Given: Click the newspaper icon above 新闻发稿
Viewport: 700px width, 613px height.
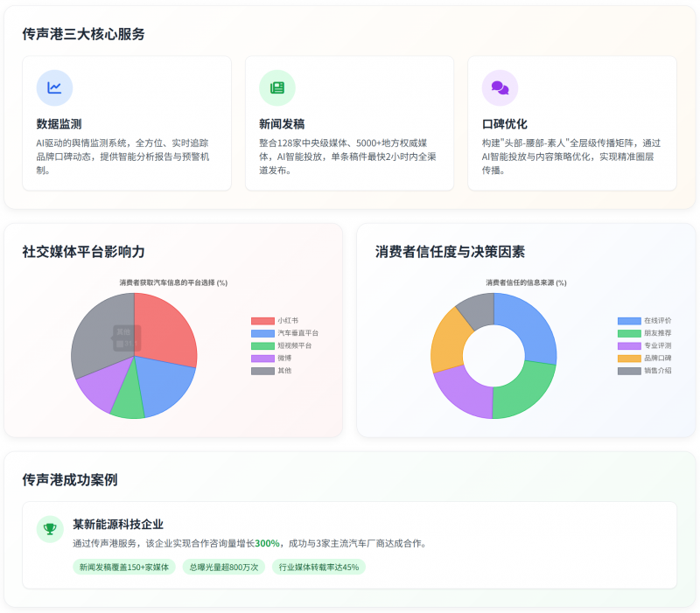Looking at the screenshot, I should 277,87.
